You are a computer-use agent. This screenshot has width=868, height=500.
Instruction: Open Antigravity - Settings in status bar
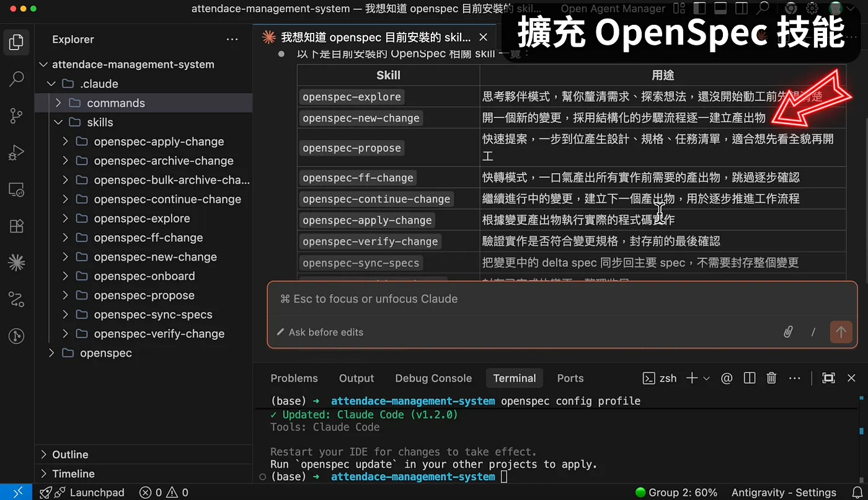coord(784,493)
